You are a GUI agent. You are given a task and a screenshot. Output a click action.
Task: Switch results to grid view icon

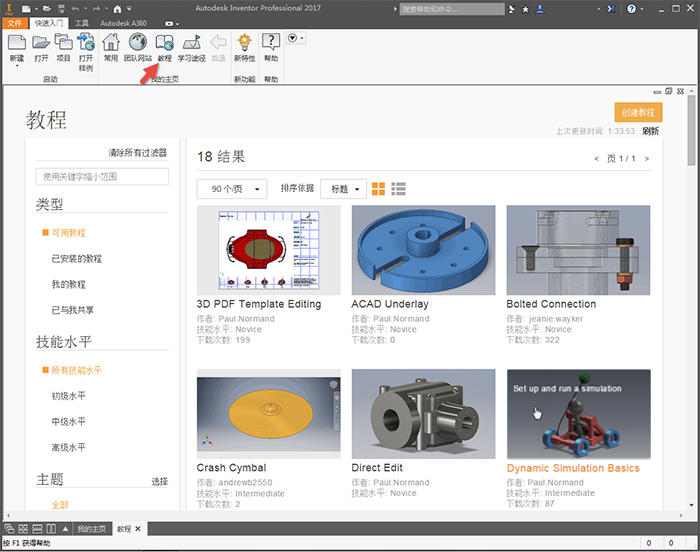(379, 189)
